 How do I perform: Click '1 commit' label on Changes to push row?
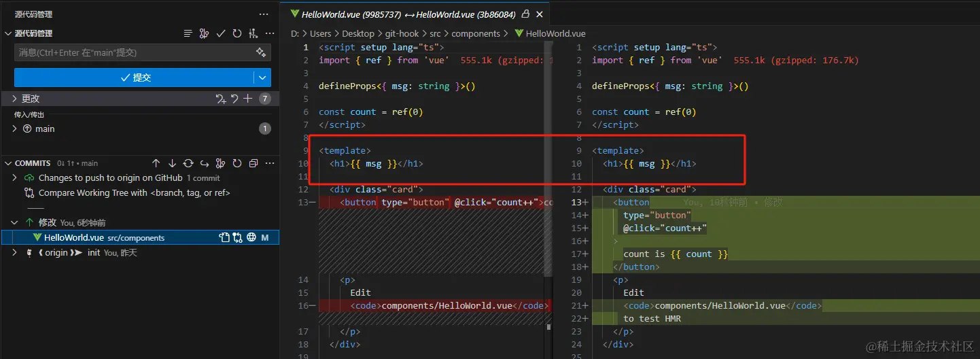(203, 178)
